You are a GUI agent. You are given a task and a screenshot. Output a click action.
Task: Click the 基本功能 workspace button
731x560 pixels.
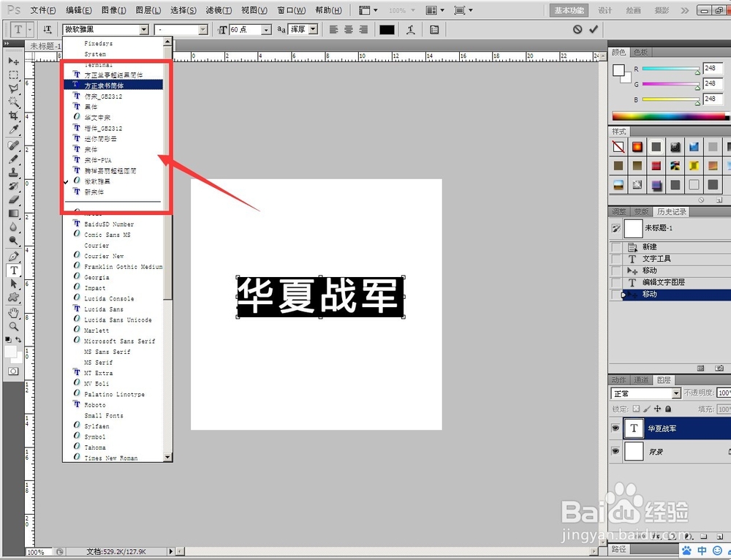(x=569, y=10)
